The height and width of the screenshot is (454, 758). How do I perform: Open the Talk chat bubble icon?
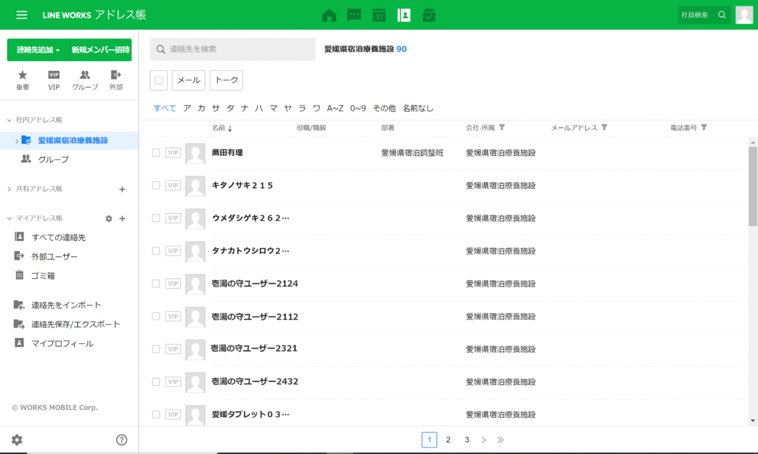click(354, 15)
